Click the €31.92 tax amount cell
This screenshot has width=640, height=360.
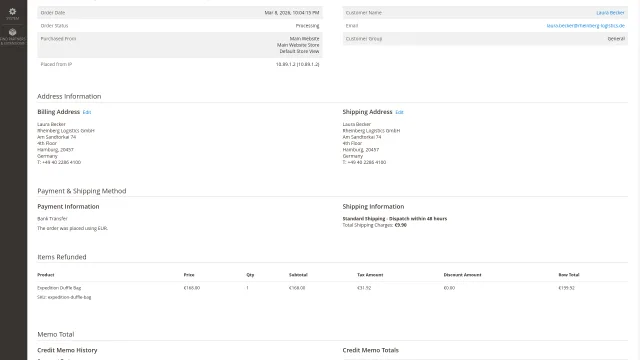[364, 288]
